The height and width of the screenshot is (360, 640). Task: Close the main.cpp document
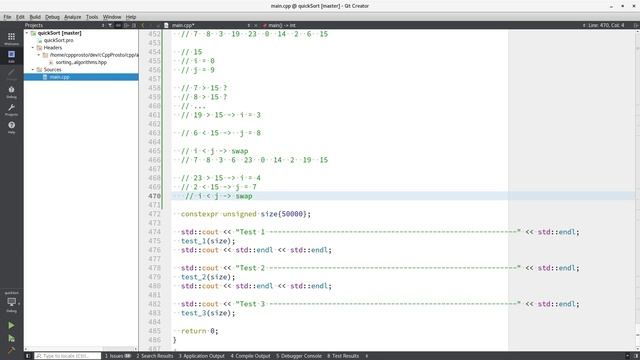[256, 25]
